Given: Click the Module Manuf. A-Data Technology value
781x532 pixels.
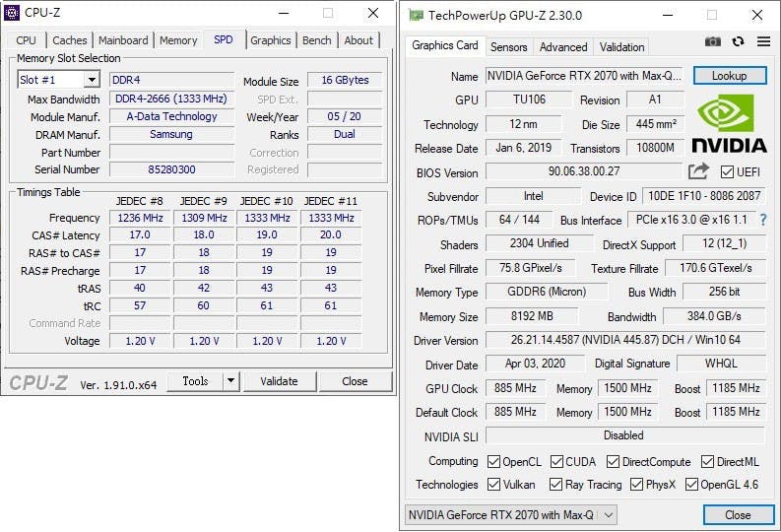Looking at the screenshot, I should click(x=171, y=116).
